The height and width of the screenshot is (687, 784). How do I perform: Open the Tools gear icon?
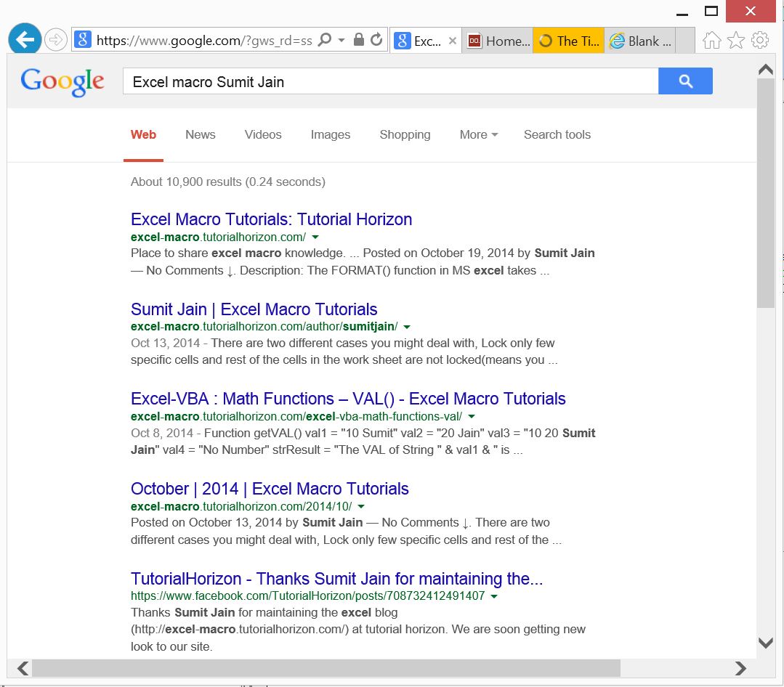[x=760, y=40]
